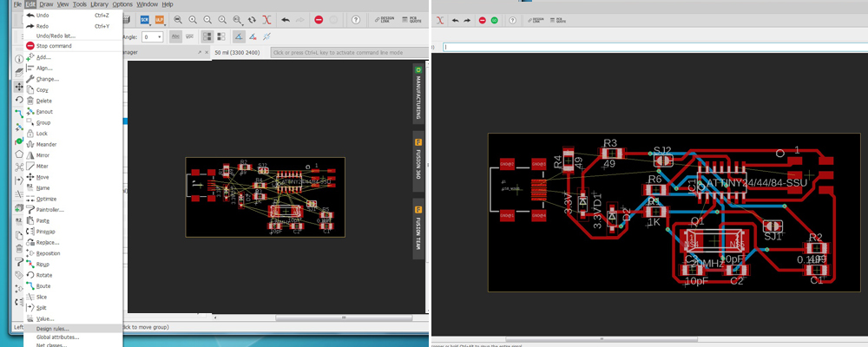Click the redraw refresh icon
The width and height of the screenshot is (868, 347).
click(252, 20)
